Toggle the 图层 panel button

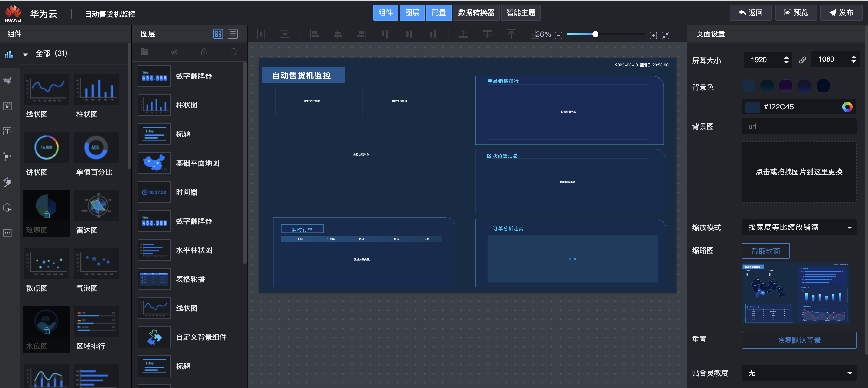click(x=412, y=13)
